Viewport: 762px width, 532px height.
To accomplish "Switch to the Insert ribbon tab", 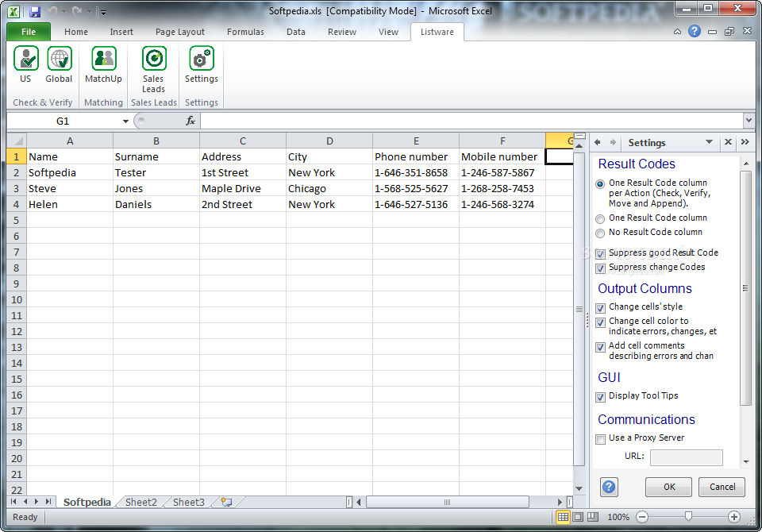I will coord(121,32).
